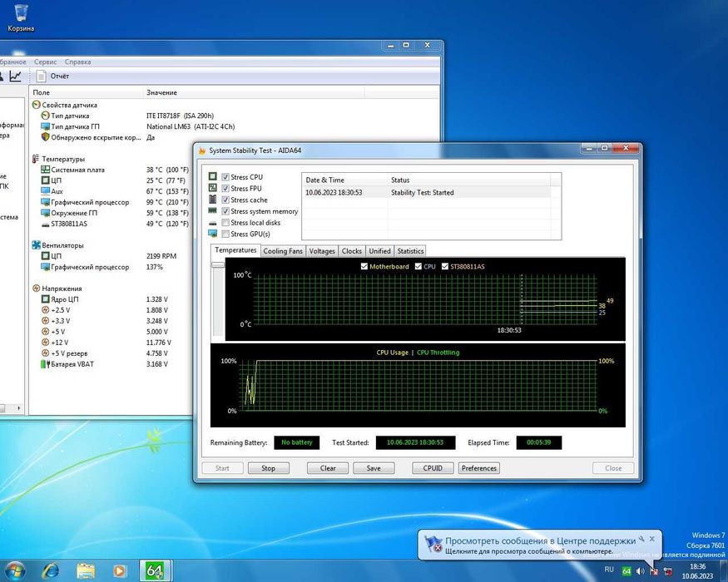Viewport: 728px width, 582px height.
Task: Click the Stress cache icon
Action: pos(213,199)
